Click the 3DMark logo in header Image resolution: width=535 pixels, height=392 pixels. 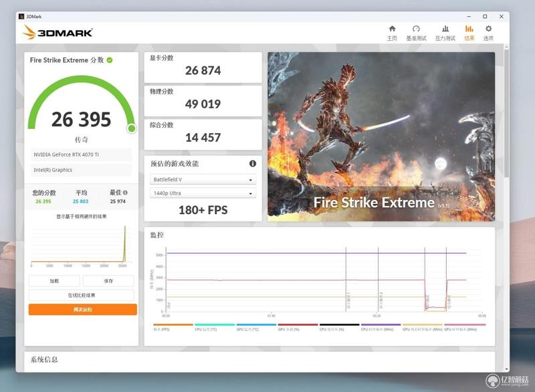coord(58,32)
